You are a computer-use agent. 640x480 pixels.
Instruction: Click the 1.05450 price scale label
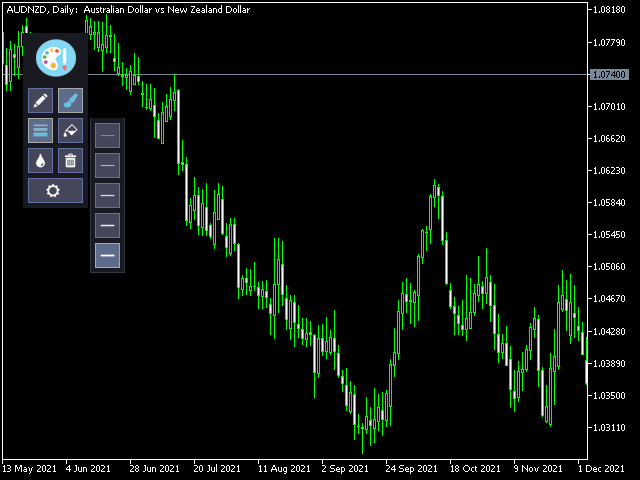point(609,235)
